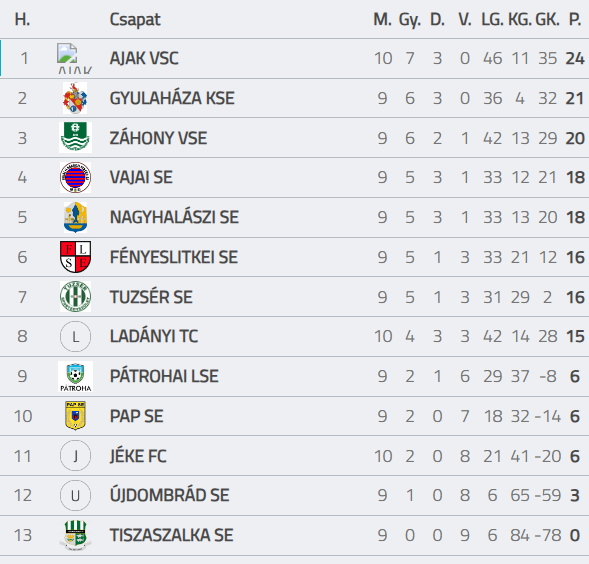Open the TISZASZALKA SE team link
The width and height of the screenshot is (589, 564).
click(171, 535)
